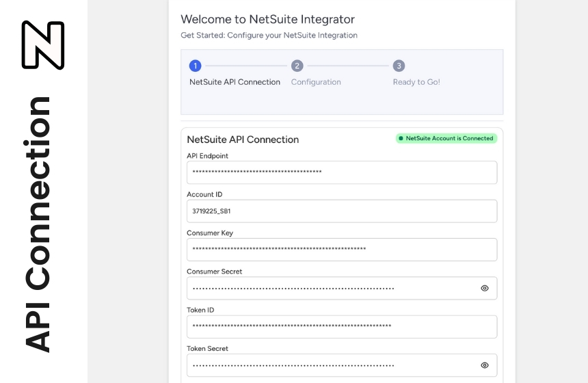The height and width of the screenshot is (383, 588).
Task: Click the NetSuite API Connection section heading
Action: pos(243,140)
